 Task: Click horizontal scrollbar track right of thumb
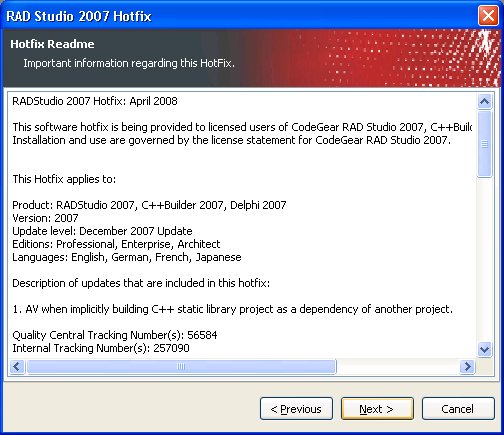(398, 366)
